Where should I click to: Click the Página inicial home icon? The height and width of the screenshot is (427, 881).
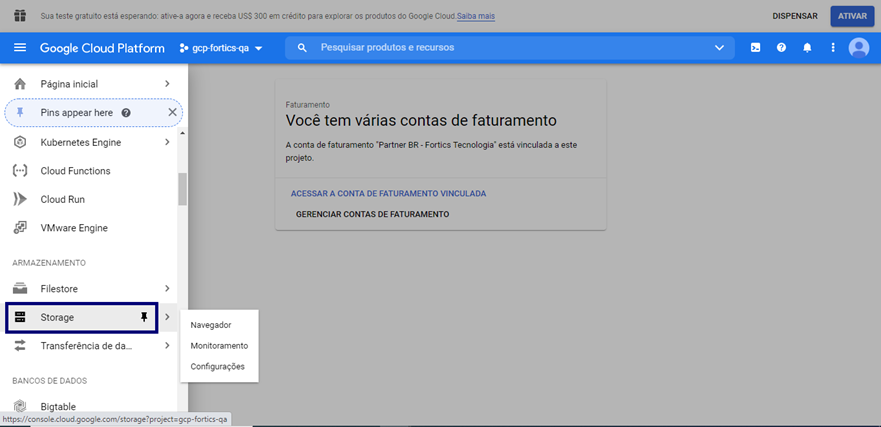20,84
